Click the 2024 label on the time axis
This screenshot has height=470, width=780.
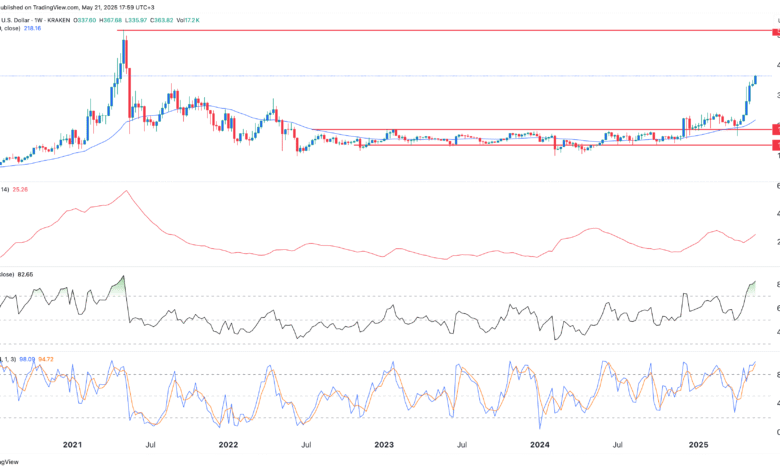(x=540, y=445)
